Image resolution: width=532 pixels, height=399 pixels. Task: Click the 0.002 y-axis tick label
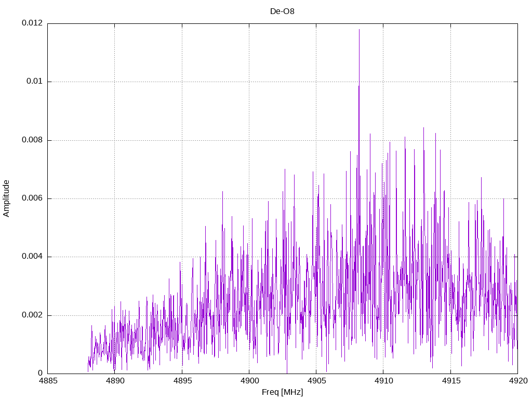coord(32,315)
